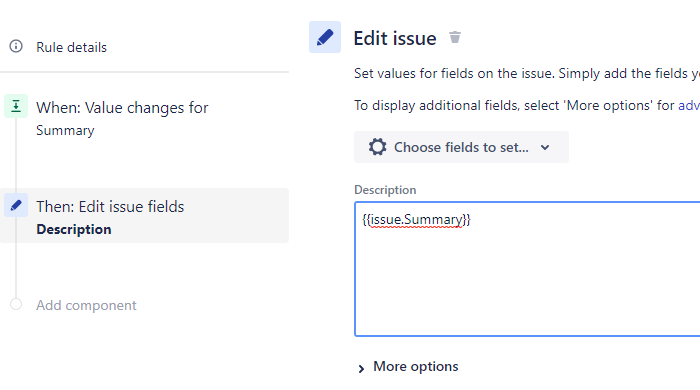Viewport: 700px width, 390px height.
Task: Click the Add component circle node
Action: point(16,304)
